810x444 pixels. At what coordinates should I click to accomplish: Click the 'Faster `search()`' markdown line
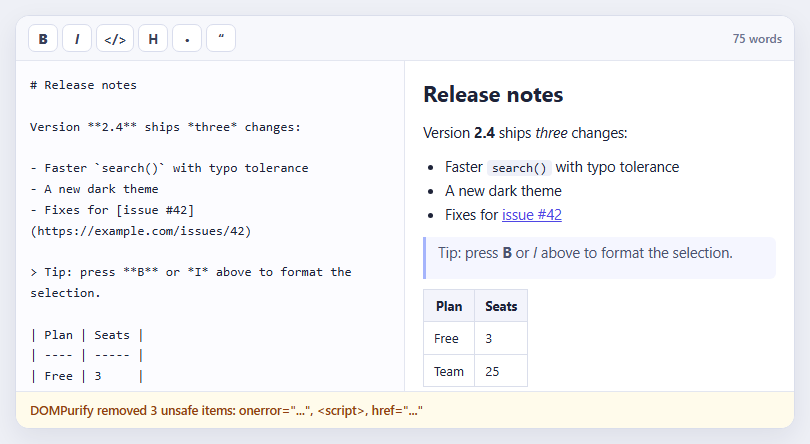point(169,168)
